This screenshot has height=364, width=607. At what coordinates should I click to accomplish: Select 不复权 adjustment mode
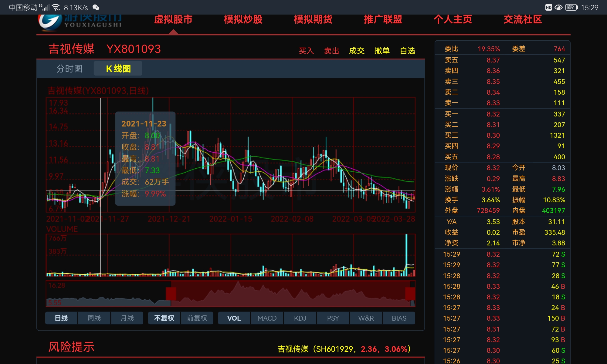tap(164, 318)
